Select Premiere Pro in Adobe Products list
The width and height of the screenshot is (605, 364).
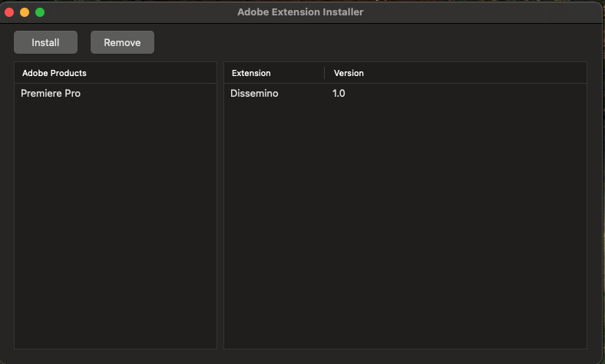click(x=51, y=94)
